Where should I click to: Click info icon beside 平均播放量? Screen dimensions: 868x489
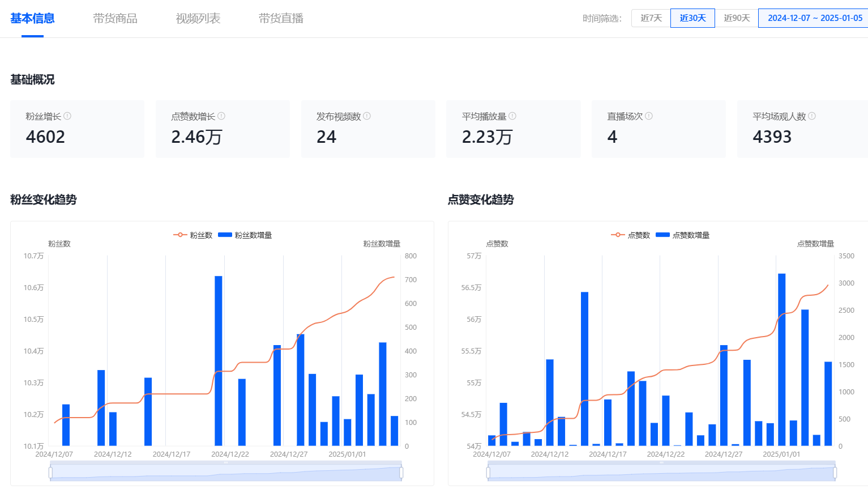[x=512, y=116]
